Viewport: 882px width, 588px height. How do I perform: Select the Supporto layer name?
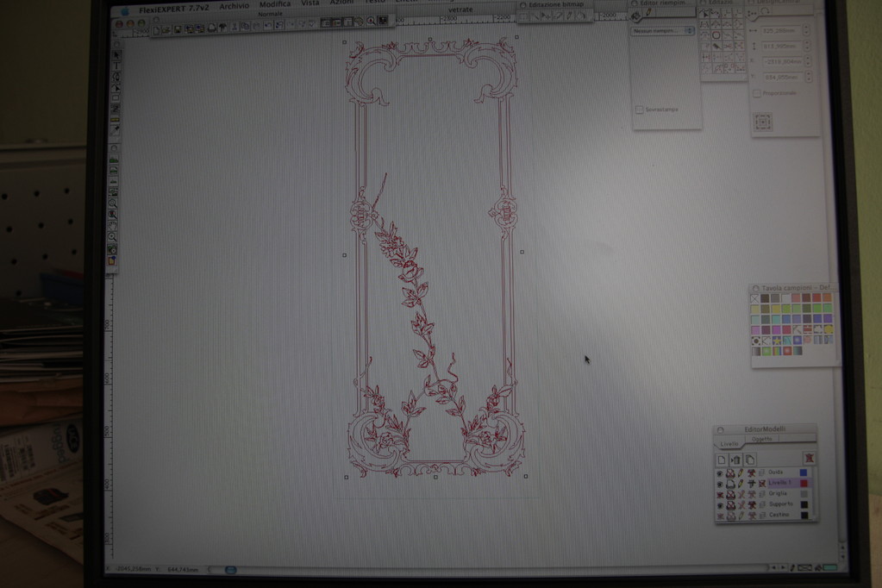(x=781, y=504)
